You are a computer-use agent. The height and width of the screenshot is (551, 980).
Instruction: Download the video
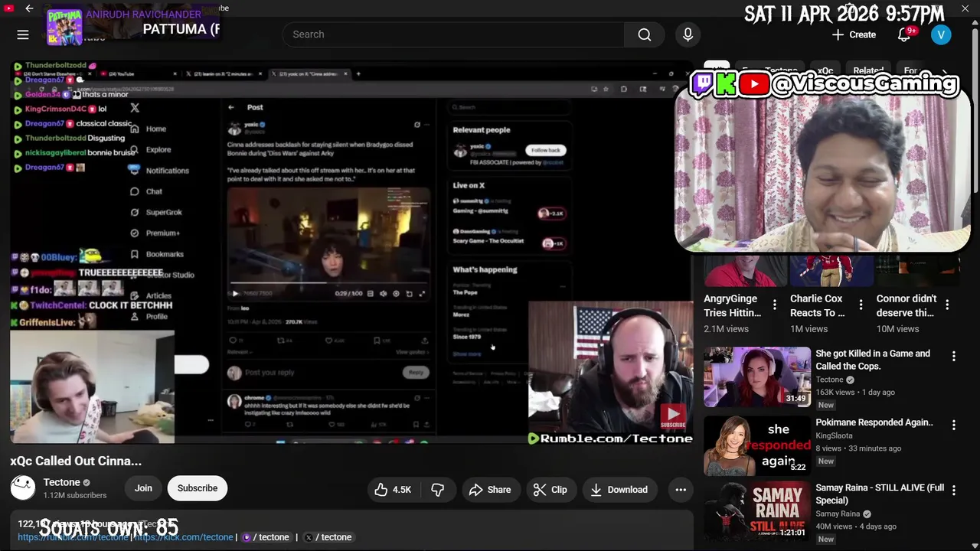[x=619, y=490]
